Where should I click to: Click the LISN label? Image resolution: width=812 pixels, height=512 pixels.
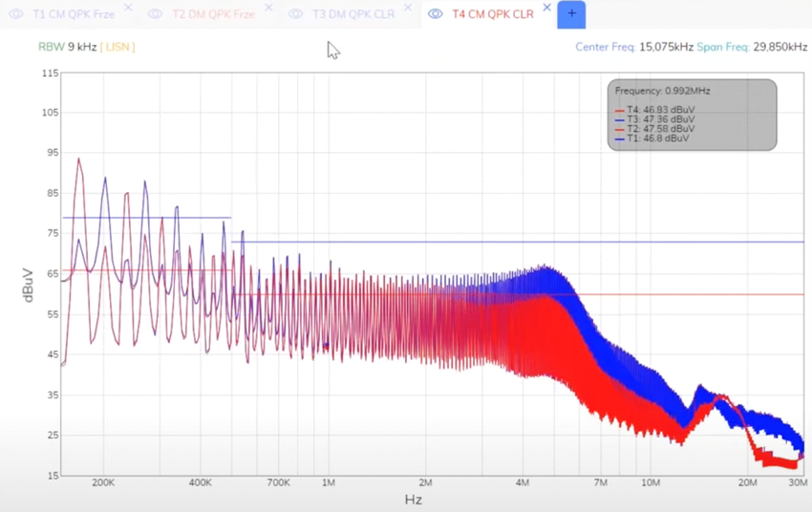tap(118, 47)
